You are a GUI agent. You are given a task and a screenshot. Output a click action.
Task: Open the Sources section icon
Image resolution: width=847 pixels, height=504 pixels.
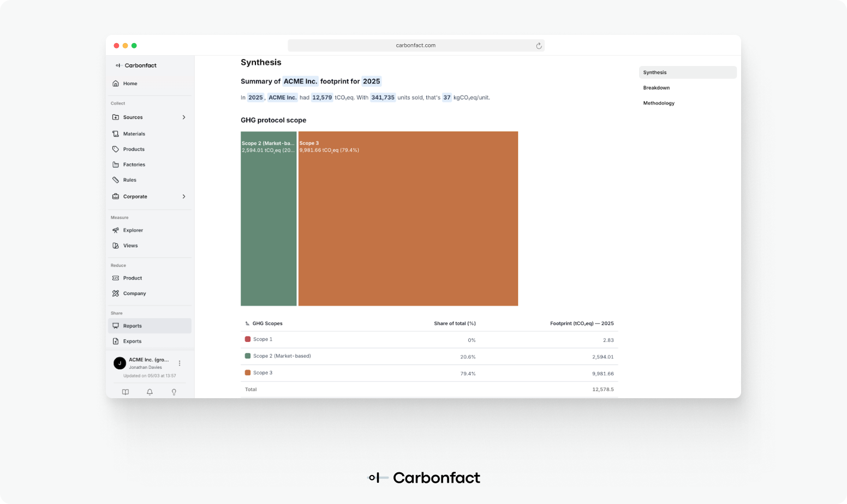[116, 117]
